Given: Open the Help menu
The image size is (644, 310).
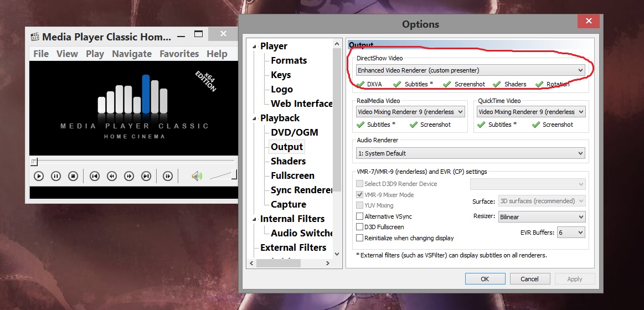Looking at the screenshot, I should pos(217,54).
